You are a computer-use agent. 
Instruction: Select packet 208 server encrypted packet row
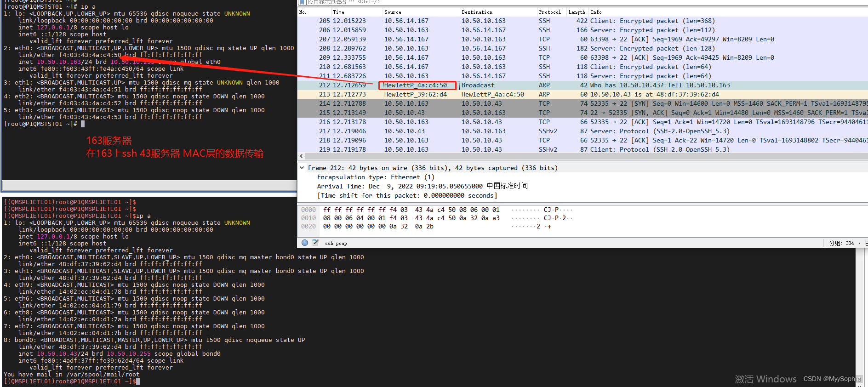point(582,48)
